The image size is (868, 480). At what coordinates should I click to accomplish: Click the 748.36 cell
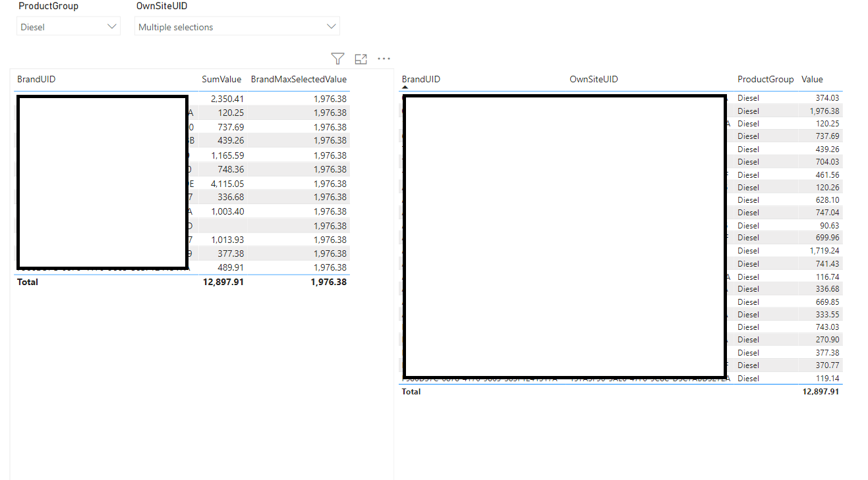(231, 169)
